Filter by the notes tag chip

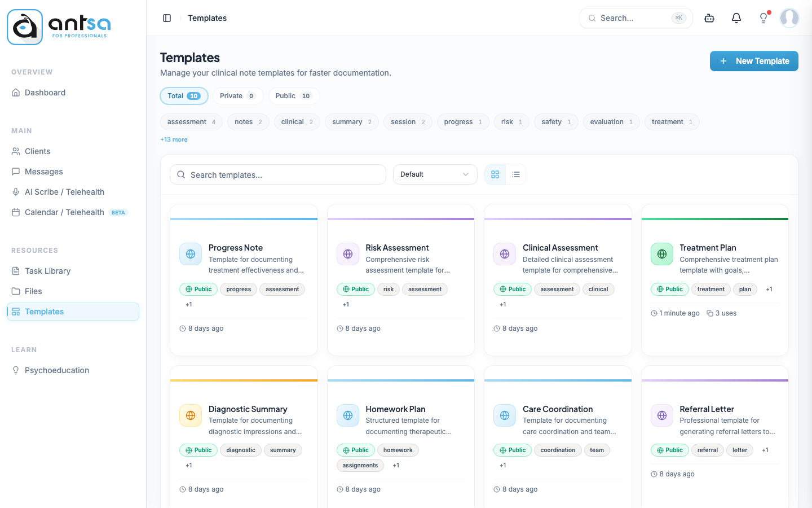(248, 122)
